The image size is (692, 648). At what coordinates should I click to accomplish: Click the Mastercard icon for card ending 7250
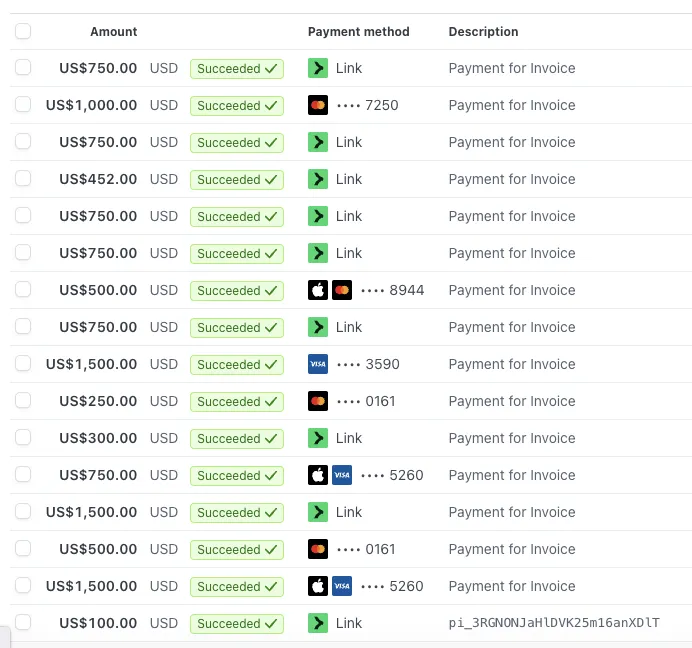click(x=318, y=105)
